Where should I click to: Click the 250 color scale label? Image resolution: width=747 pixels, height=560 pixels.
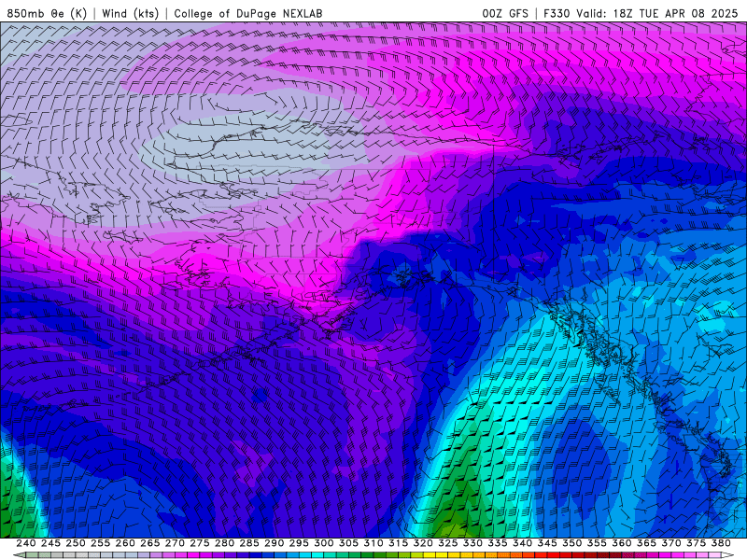[x=76, y=543]
